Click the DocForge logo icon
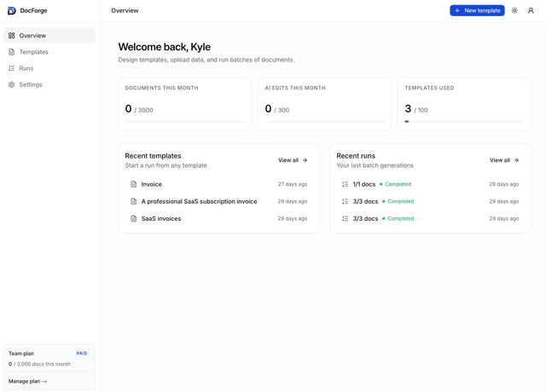 (x=11, y=10)
